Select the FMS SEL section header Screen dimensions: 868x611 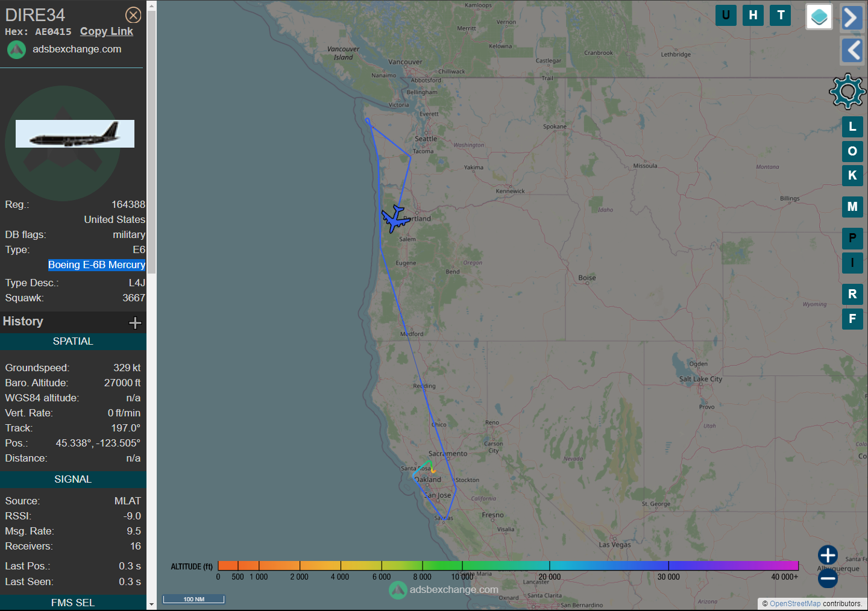pyautogui.click(x=73, y=603)
